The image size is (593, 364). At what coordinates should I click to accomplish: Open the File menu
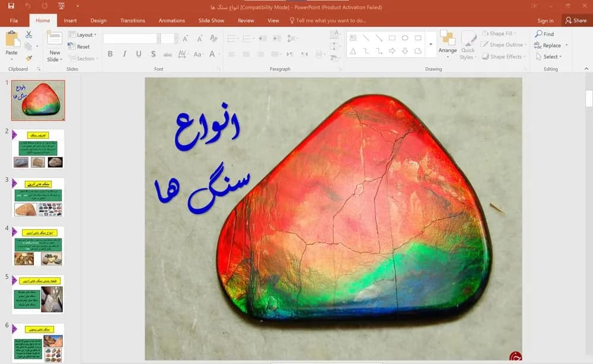pyautogui.click(x=14, y=20)
